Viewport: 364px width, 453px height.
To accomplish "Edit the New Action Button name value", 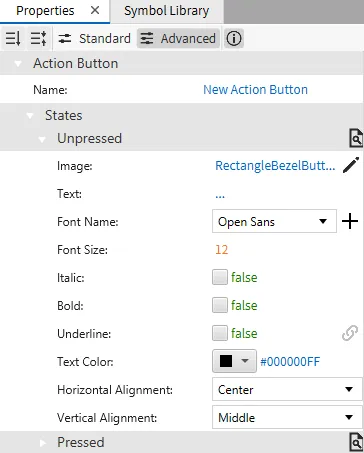I will click(x=255, y=90).
